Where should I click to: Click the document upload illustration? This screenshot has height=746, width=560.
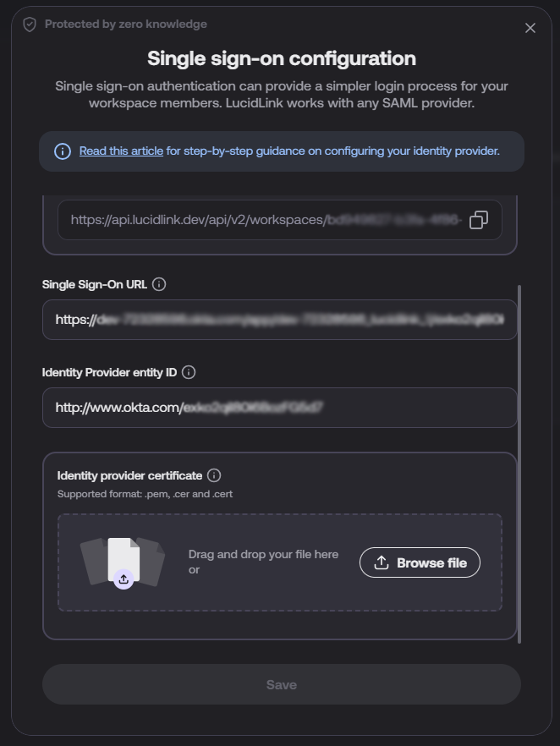tap(123, 562)
